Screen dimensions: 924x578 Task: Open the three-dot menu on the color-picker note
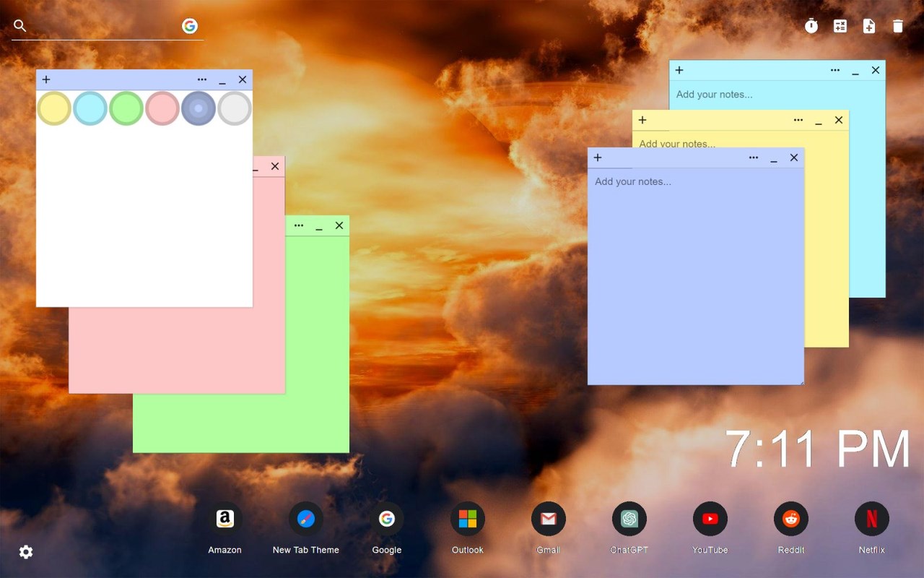coord(202,79)
